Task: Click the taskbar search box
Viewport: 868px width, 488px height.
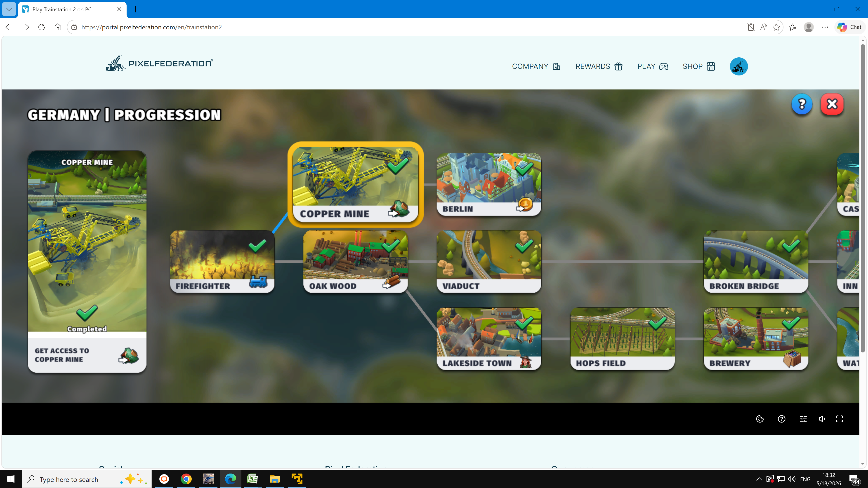Action: (x=87, y=479)
